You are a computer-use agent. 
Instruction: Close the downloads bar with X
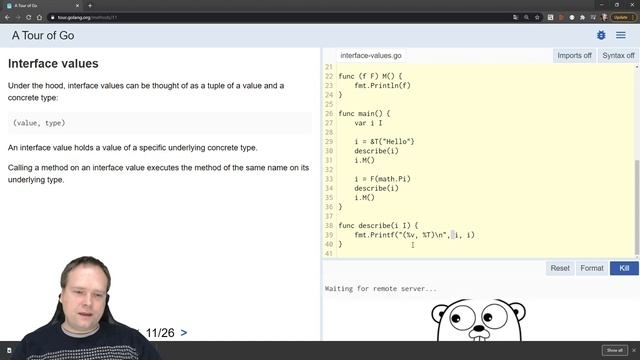coord(634,350)
